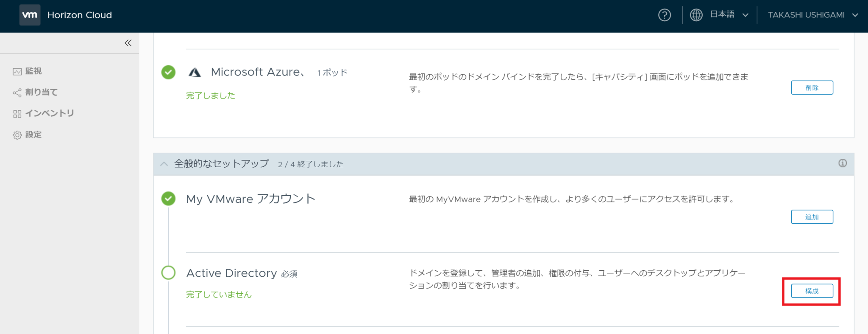Viewport: 868px width, 334px height.
Task: Click the Microsoft Azure heading text
Action: [x=258, y=72]
